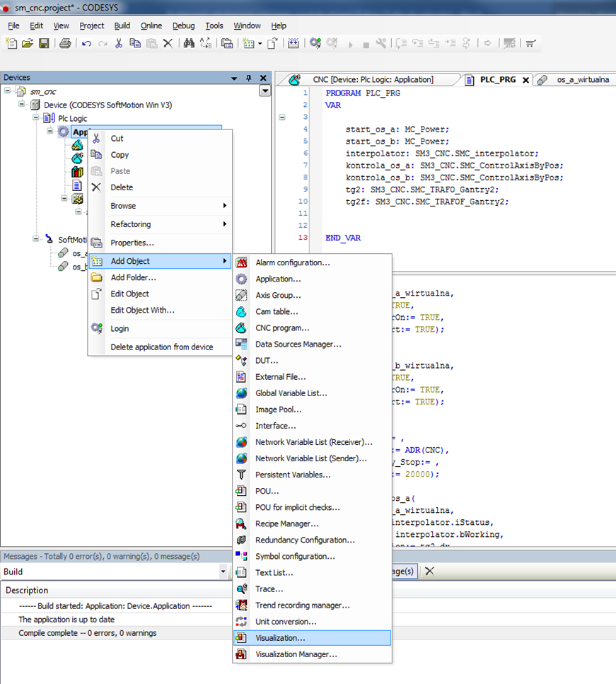This screenshot has width=616, height=684.
Task: Click the Unit conversion icon in the submenu
Action: tap(241, 622)
